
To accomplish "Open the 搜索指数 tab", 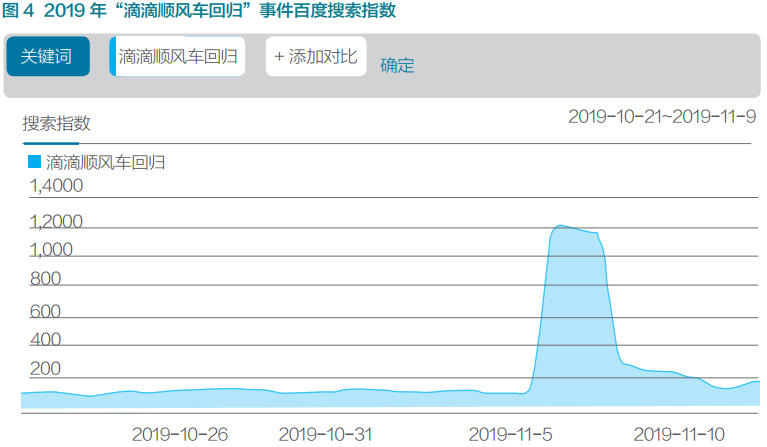I will 56,123.
